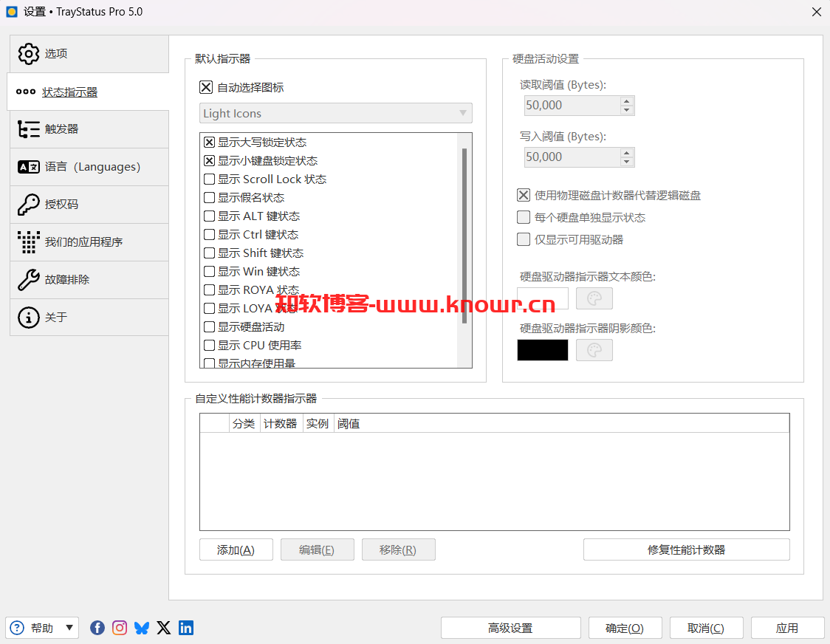Click 修复性能计数器 button
830x644 pixels.
coord(687,549)
